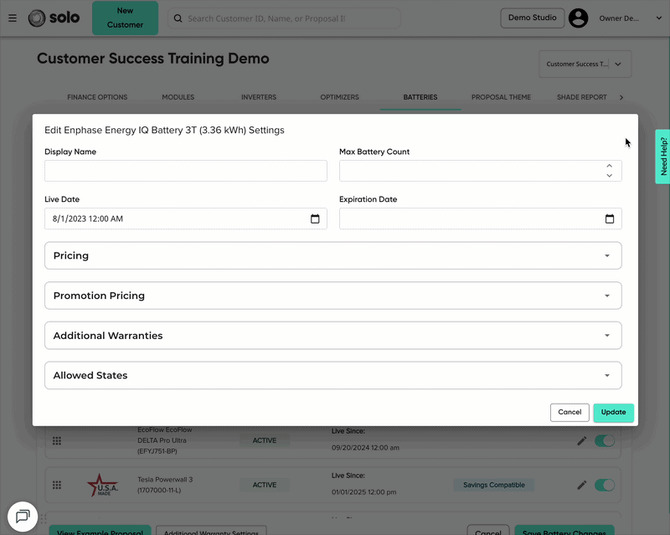Viewport: 670px width, 535px height.
Task: Expand the Pricing section
Action: click(x=333, y=256)
